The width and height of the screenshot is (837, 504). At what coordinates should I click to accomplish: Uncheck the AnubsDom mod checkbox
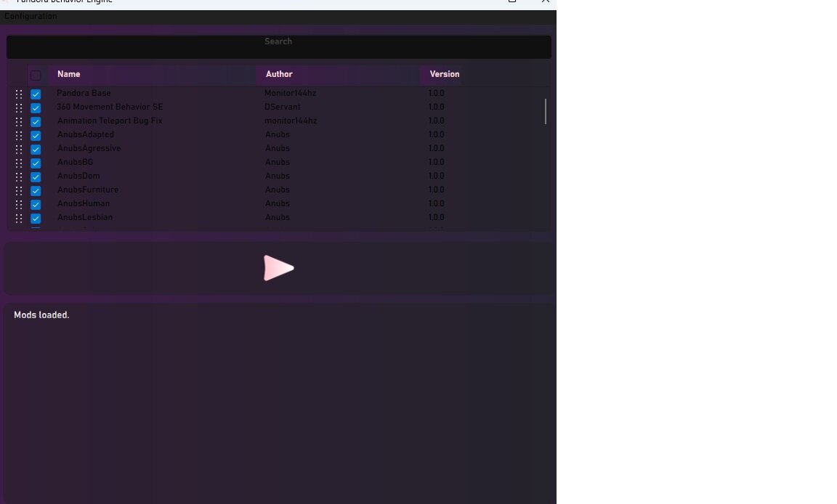click(x=36, y=177)
